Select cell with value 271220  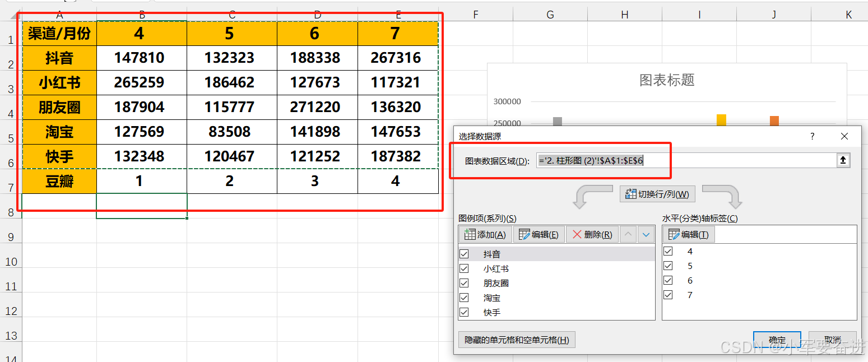point(317,108)
